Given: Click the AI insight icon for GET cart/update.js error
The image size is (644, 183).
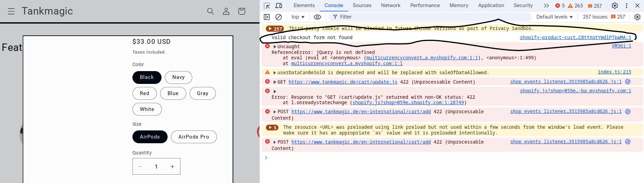Looking at the screenshot, I should click(x=628, y=82).
